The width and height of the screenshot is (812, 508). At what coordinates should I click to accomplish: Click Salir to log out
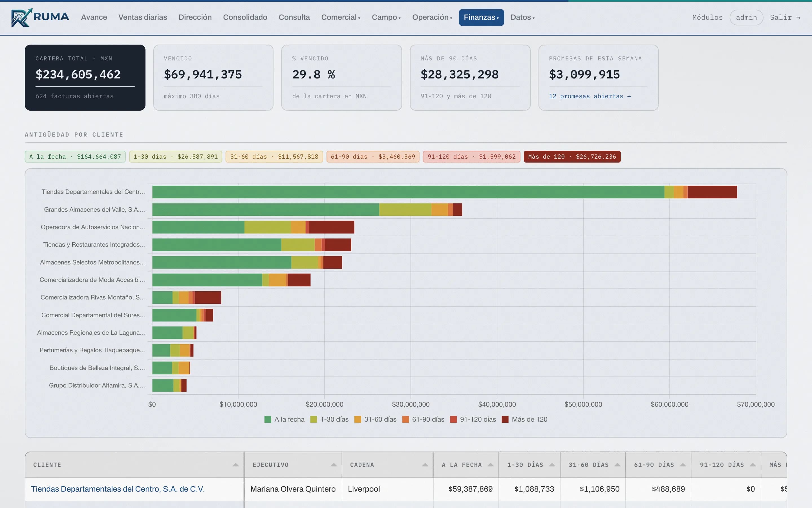785,17
